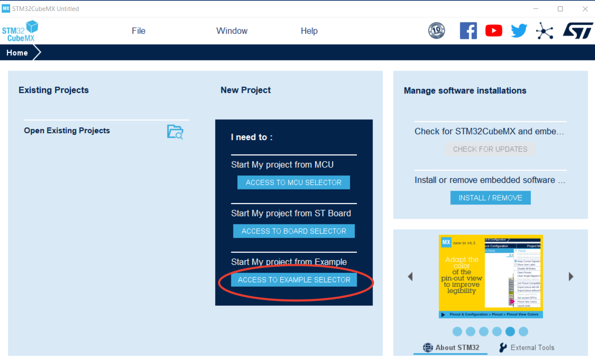
Task: Click the 'I need to :' text
Action: (x=252, y=137)
